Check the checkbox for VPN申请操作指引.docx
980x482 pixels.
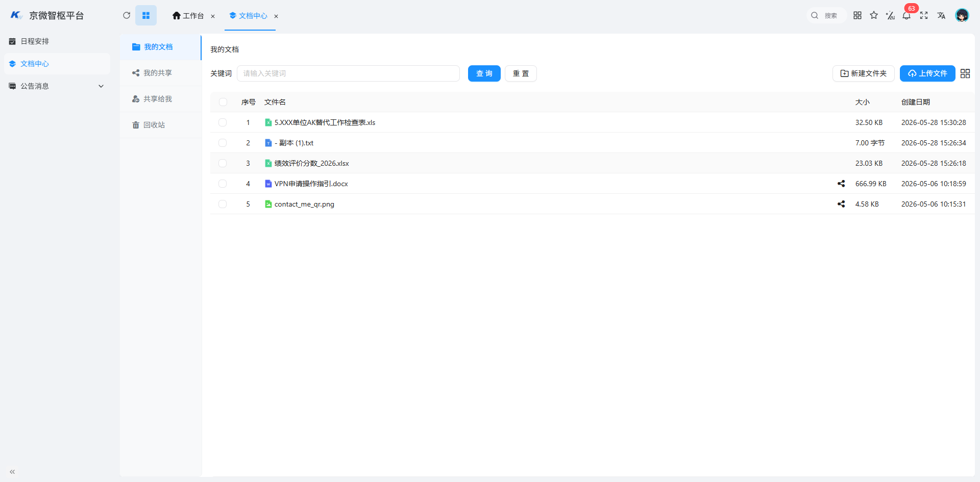click(223, 184)
